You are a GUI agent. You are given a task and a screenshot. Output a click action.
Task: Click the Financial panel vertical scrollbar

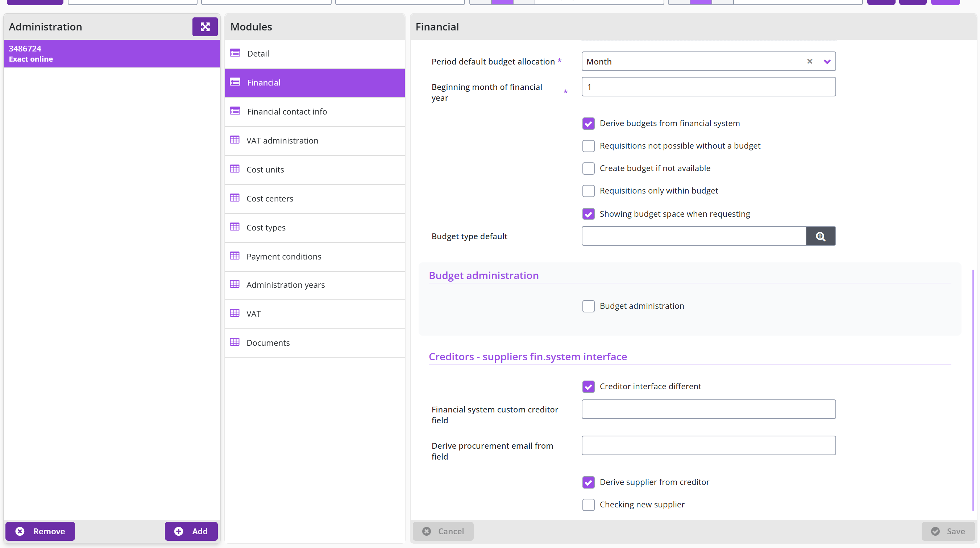tap(973, 390)
